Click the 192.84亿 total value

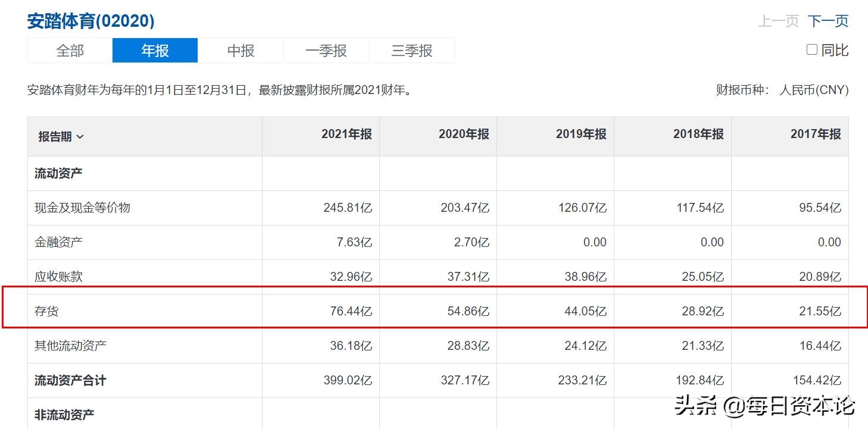coord(700,380)
